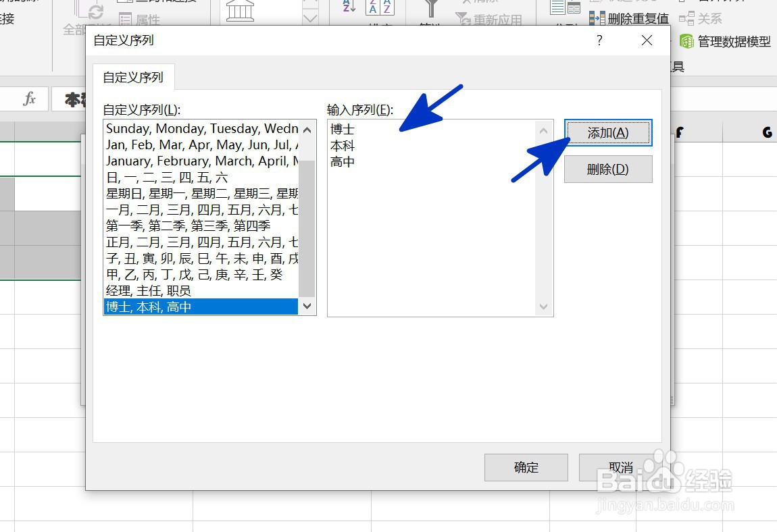Close the 自定义序列 dialog
This screenshot has width=777, height=532.
tap(647, 40)
